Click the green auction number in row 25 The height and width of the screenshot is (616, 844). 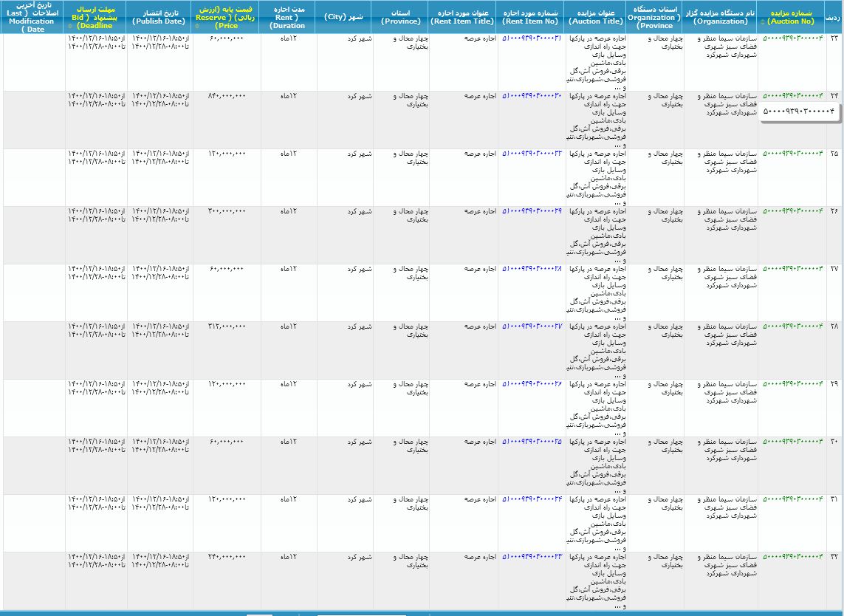(792, 153)
